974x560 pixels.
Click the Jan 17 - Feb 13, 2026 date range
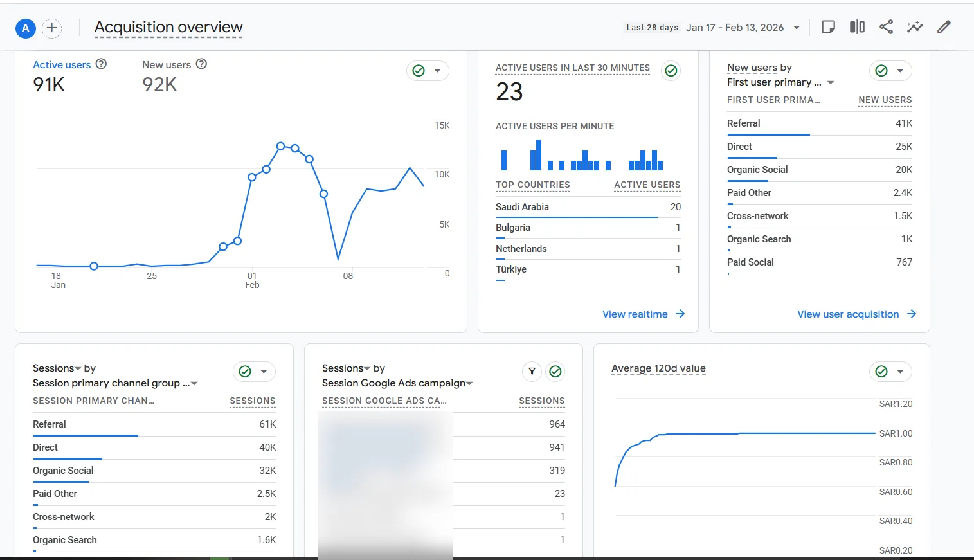coord(735,28)
